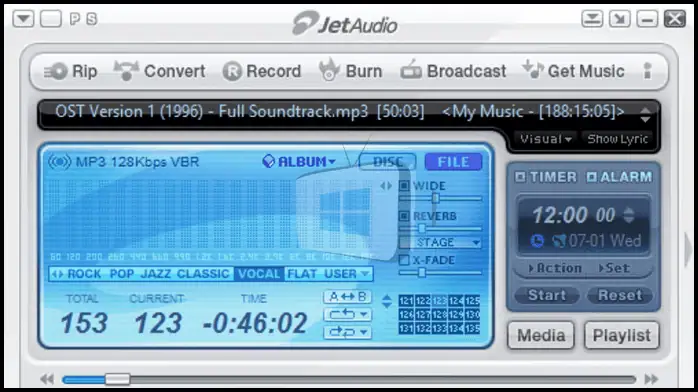Image resolution: width=698 pixels, height=392 pixels.
Task: Open the STAGE preset dropdown
Action: click(x=476, y=243)
